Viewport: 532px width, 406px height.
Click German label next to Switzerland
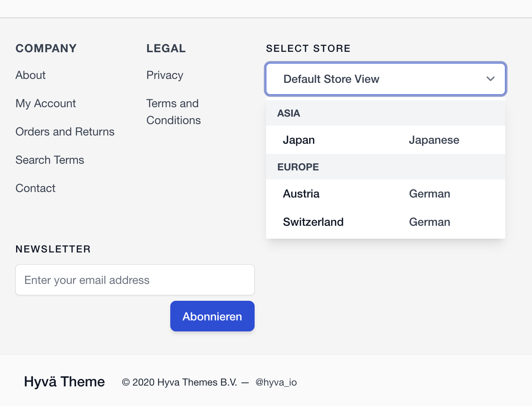[430, 222]
